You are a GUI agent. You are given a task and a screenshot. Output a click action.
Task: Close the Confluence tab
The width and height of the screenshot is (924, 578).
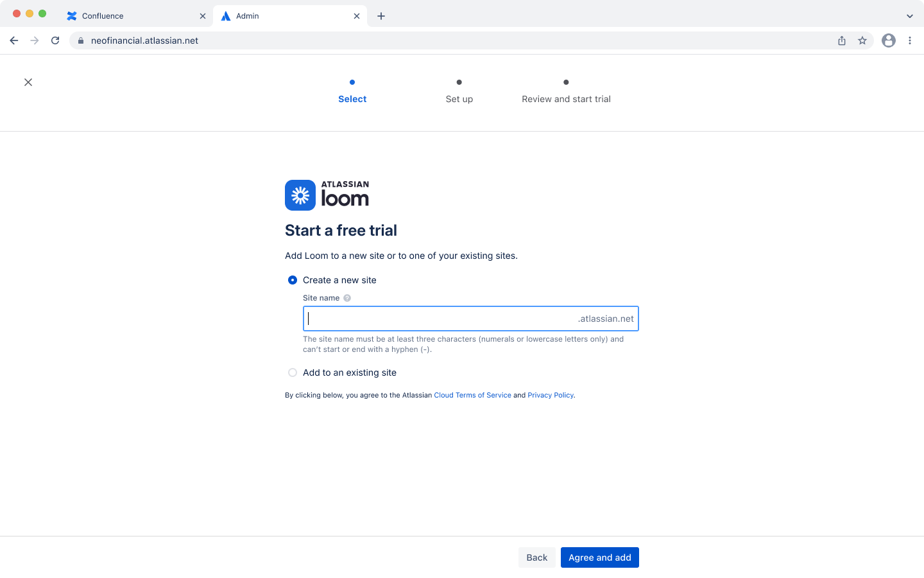click(203, 16)
